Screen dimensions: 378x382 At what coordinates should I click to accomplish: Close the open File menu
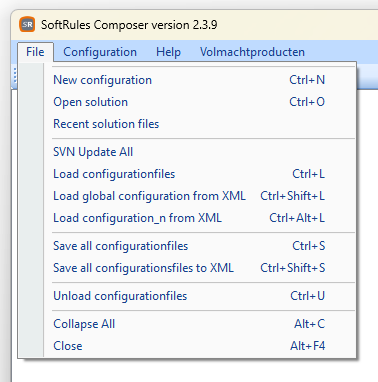pyautogui.click(x=35, y=52)
